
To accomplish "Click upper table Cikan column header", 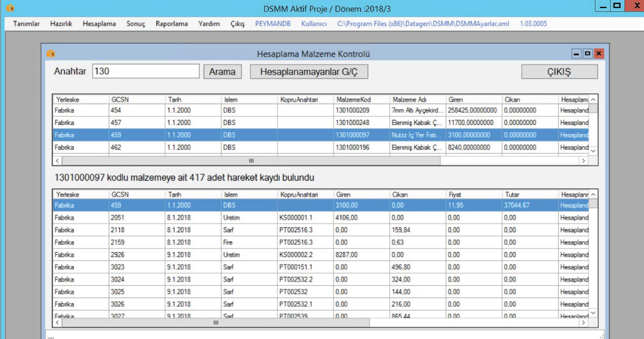I will click(530, 99).
